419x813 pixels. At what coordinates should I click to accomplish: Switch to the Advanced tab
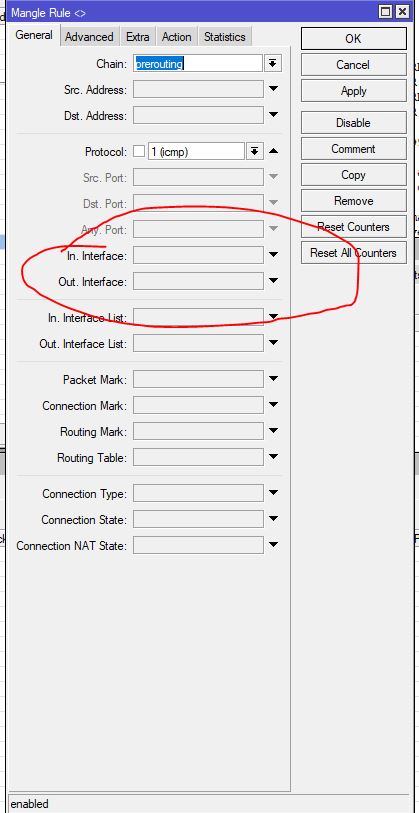[89, 37]
